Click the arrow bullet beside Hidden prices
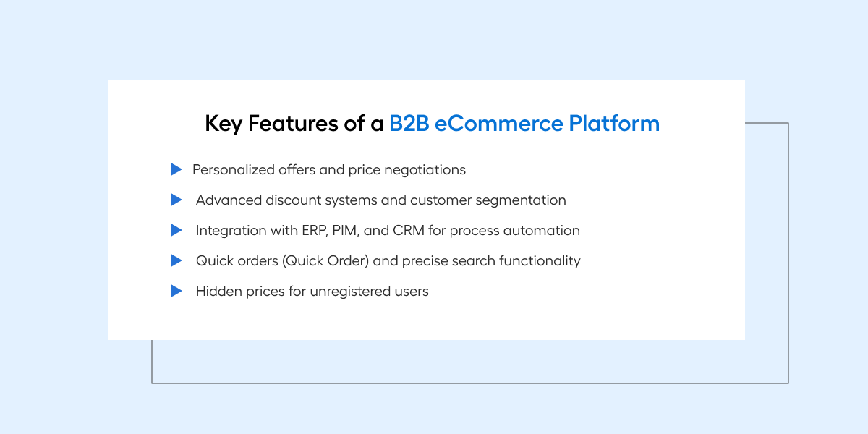Image resolution: width=868 pixels, height=434 pixels. 176,291
